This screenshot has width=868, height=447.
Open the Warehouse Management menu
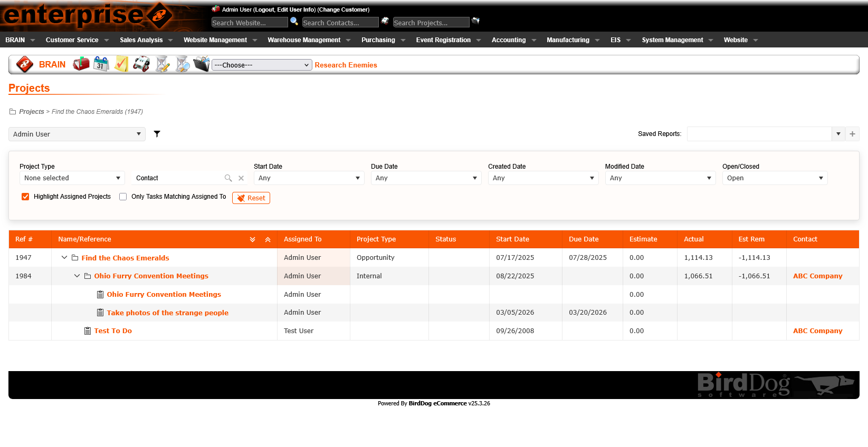tap(308, 40)
